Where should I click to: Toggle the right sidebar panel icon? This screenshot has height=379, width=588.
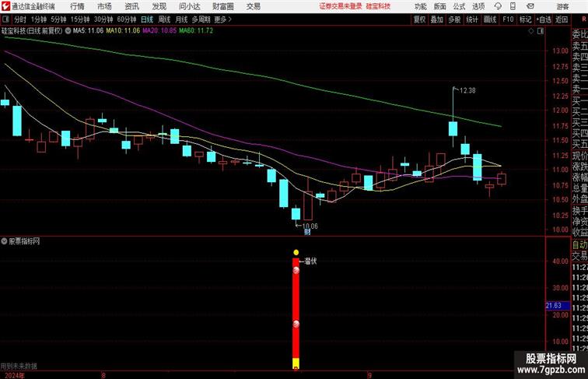[541, 31]
